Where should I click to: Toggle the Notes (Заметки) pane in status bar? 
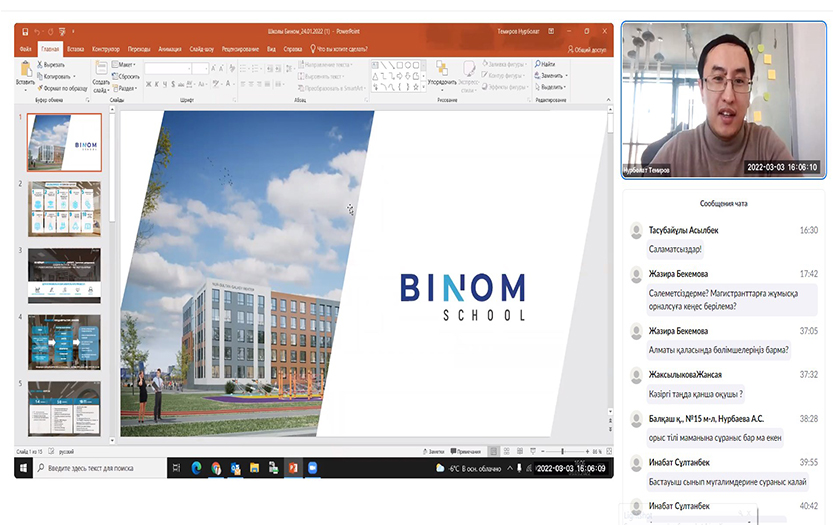tap(433, 451)
